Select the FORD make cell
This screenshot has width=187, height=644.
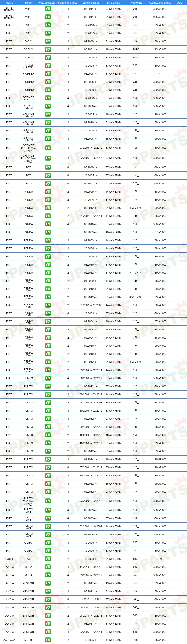[9, 559]
